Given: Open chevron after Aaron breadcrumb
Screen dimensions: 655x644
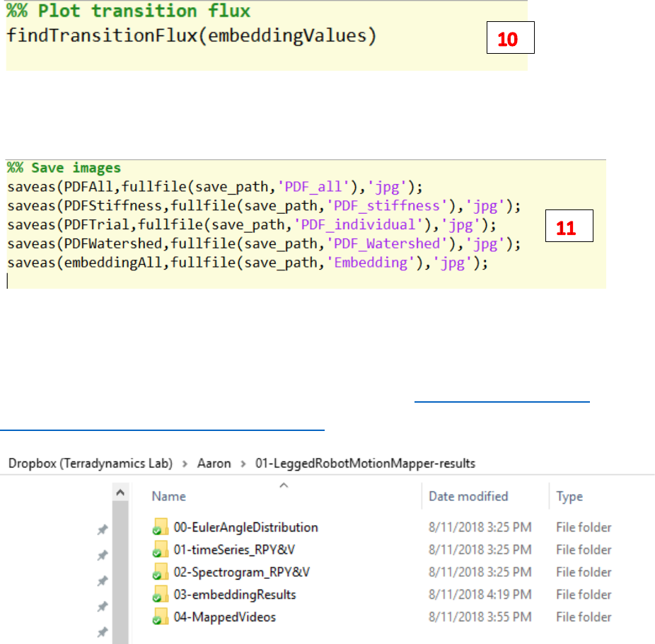Looking at the screenshot, I should coord(243,464).
